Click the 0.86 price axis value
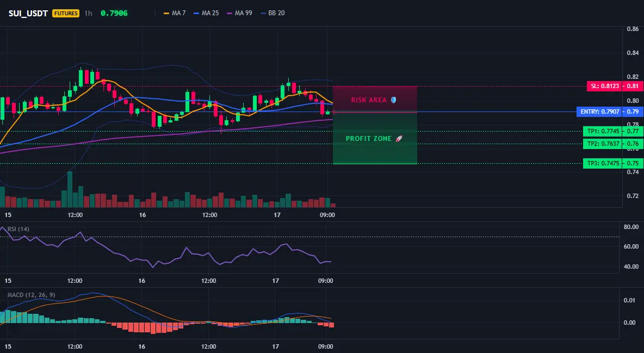 (x=633, y=29)
